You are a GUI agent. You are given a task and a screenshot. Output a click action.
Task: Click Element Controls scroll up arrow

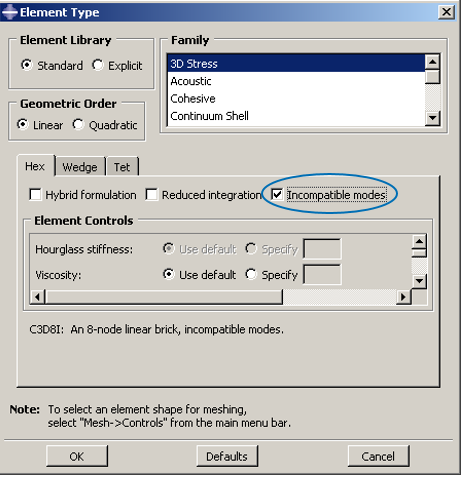click(419, 241)
